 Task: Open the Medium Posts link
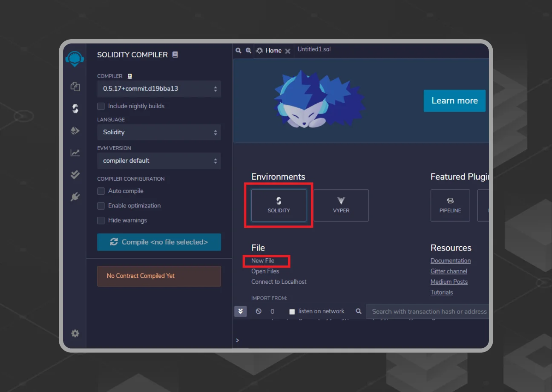point(449,282)
